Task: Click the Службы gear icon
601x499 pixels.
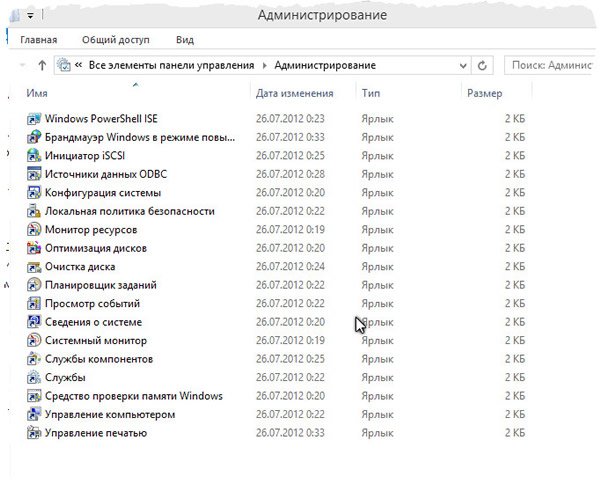Action: [34, 378]
